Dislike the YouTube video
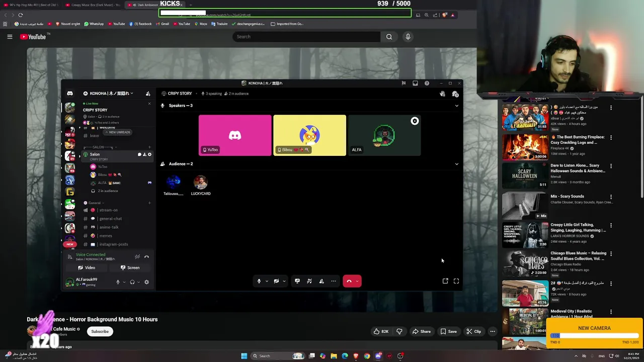644x362 pixels. pos(399,331)
